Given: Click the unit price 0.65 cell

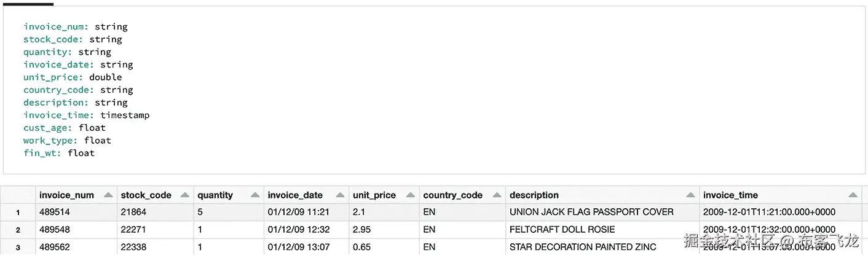Looking at the screenshot, I should 361,247.
